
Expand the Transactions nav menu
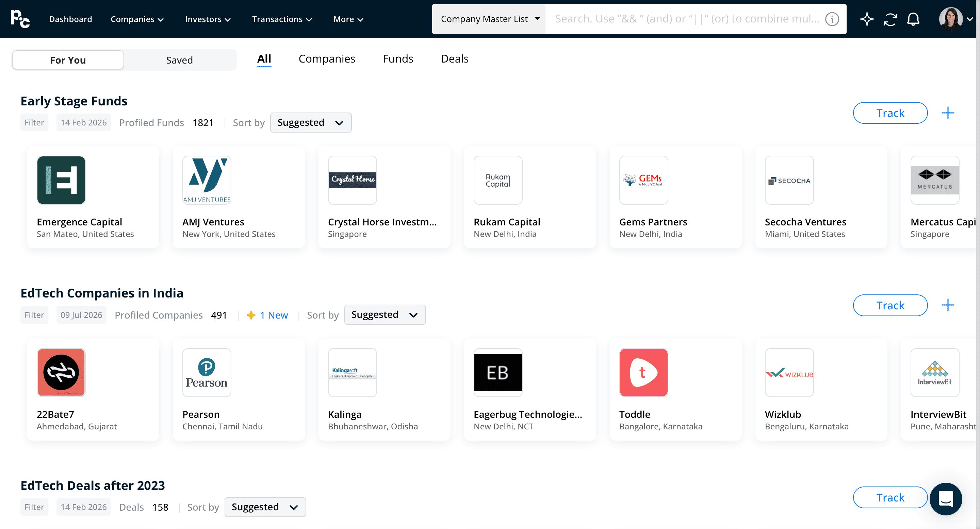tap(282, 19)
